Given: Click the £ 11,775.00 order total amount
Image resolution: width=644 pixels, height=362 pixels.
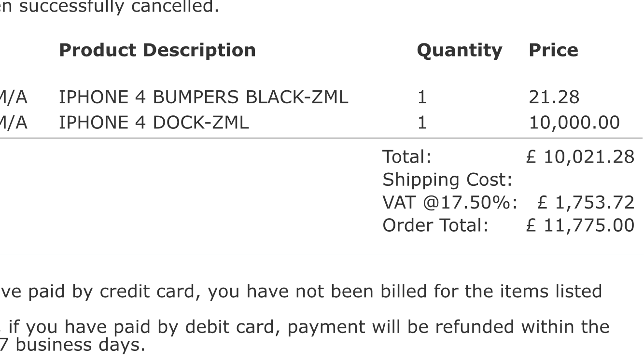Looking at the screenshot, I should (x=580, y=225).
